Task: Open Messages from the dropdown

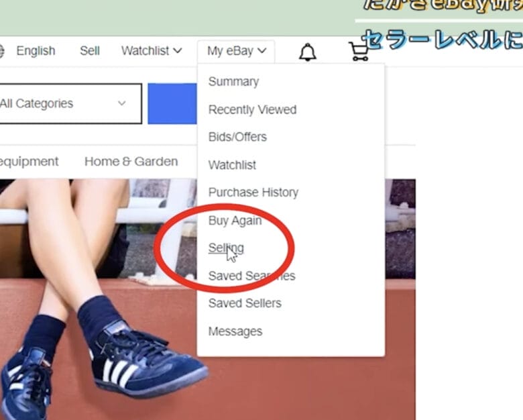Action: [235, 331]
